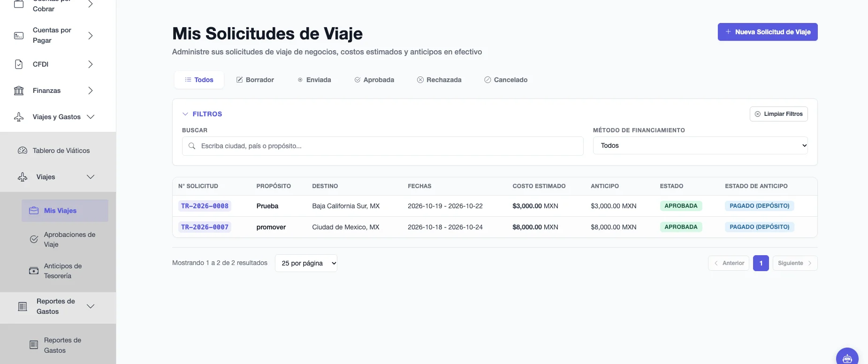Click the Mis Viajes briefcase icon
Screen dimensions: 868x364
point(34,211)
